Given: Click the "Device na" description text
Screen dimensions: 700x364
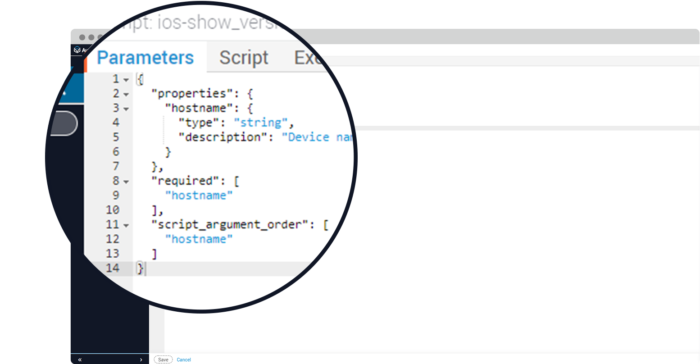Looking at the screenshot, I should [318, 137].
